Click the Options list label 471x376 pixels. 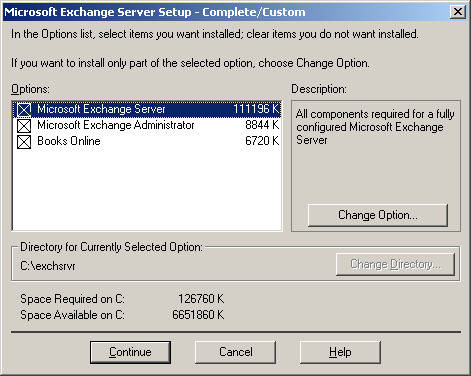[x=30, y=89]
